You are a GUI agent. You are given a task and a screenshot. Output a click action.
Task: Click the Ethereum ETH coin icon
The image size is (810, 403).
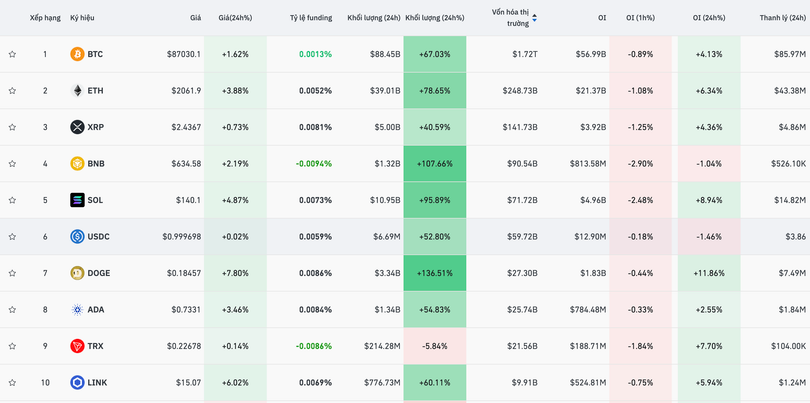(77, 91)
